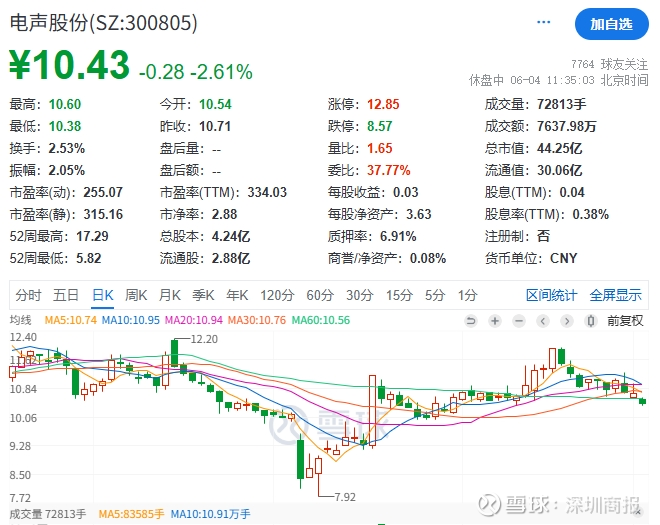
Task: Click the 12.20 high marker on the chart
Action: 204,339
